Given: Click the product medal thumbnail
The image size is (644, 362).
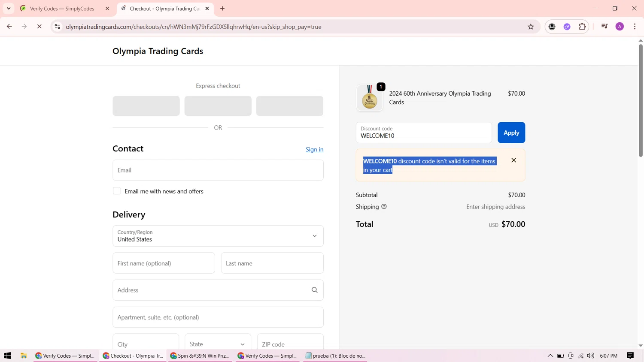Looking at the screenshot, I should (x=370, y=98).
